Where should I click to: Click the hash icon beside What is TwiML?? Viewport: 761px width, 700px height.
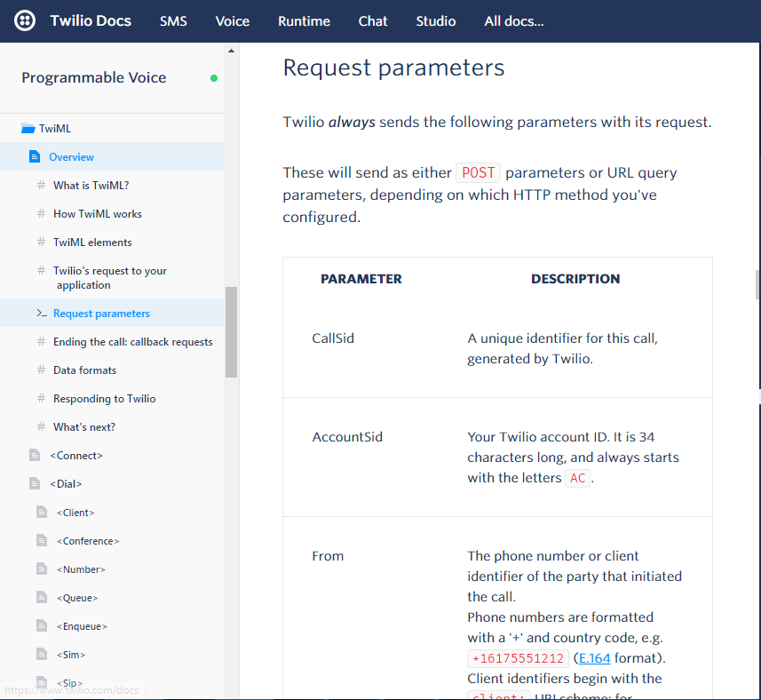click(x=41, y=185)
